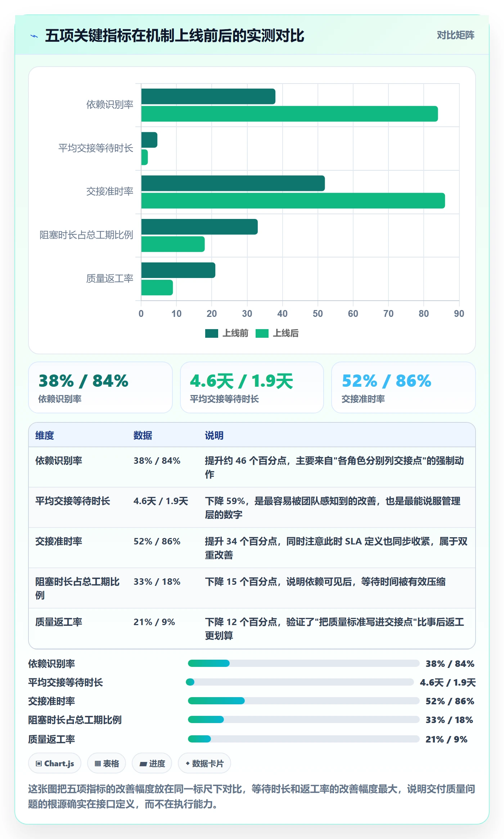Click the dark 上线前 chart bar for 阻塞时长占总工期比例

(x=199, y=227)
